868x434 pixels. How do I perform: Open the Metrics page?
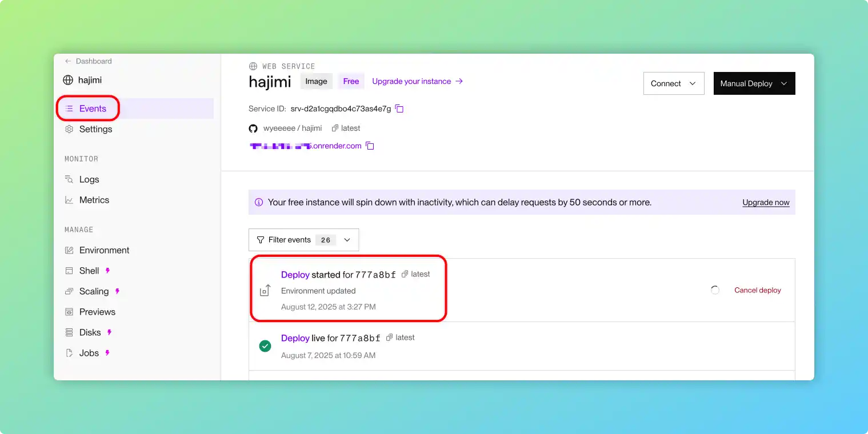pos(94,200)
